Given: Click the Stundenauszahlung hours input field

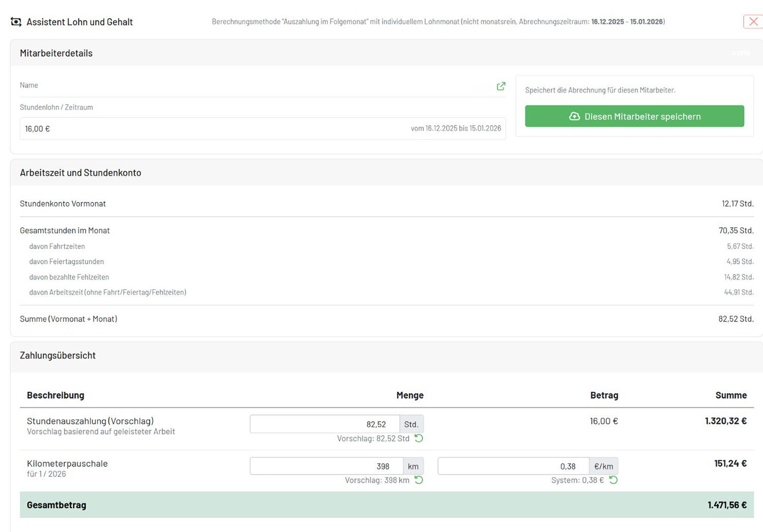Looking at the screenshot, I should tap(325, 424).
